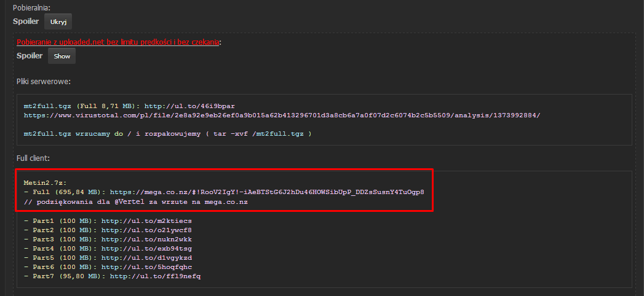Click the 'Full client:' heading

[x=33, y=158]
